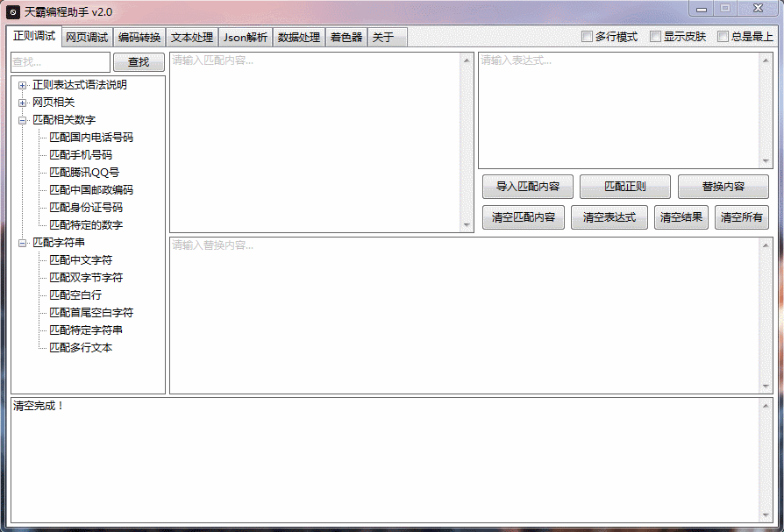The width and height of the screenshot is (784, 532).
Task: Open the 关于 tab
Action: tap(387, 38)
